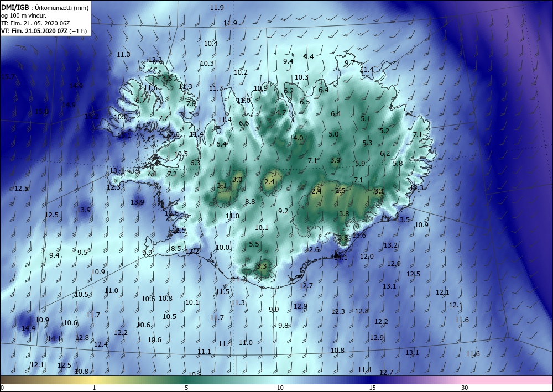553x392 pixels.
Task: Click the 5.5 value in south Iceland
Action: (254, 244)
